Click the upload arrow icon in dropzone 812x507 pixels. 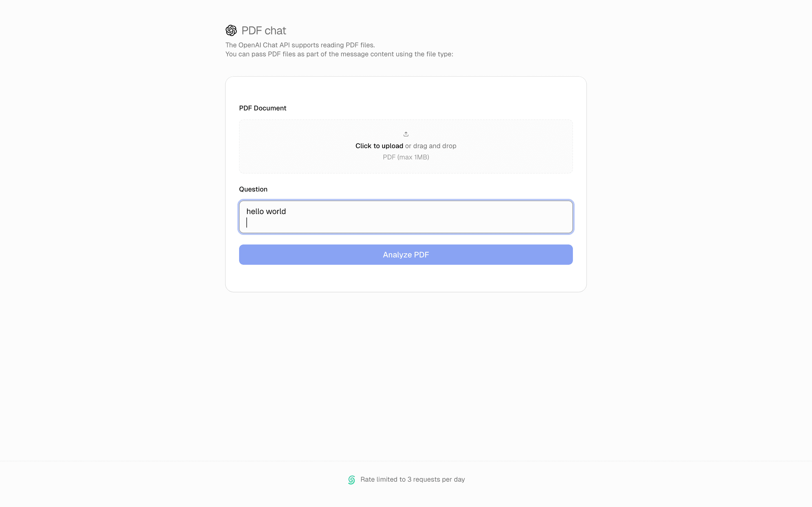coord(406,134)
